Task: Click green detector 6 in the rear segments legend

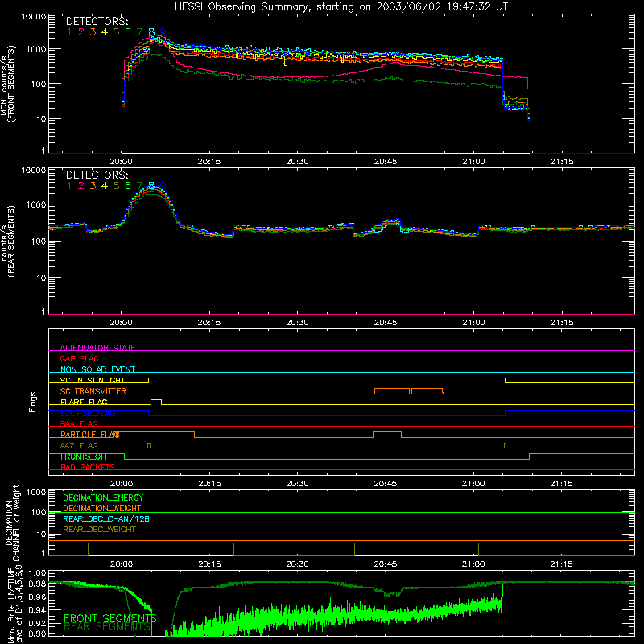Action: coord(128,186)
